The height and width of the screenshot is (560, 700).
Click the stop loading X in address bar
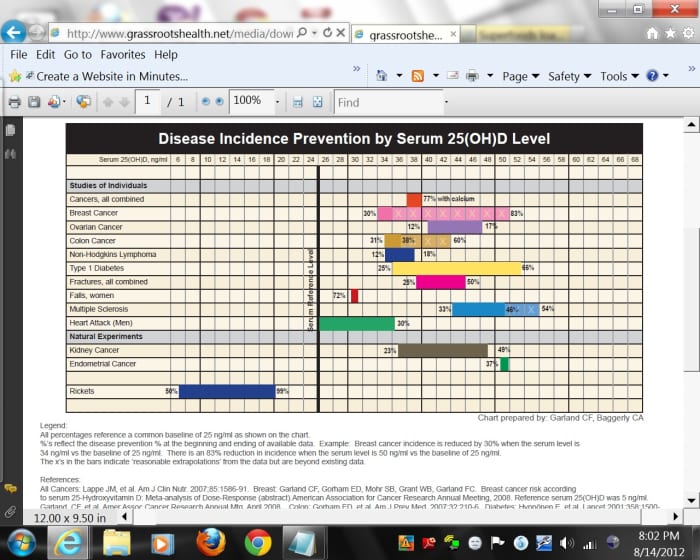(x=341, y=33)
